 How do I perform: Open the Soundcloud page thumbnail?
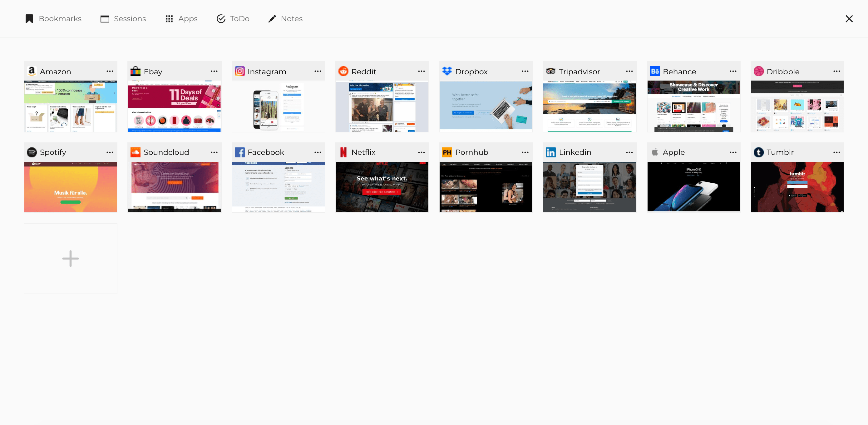tap(174, 187)
